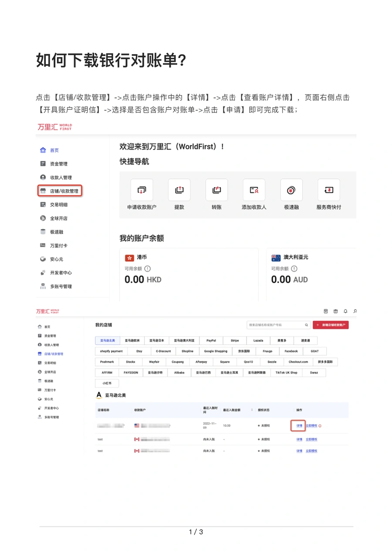
Task: Open the gift icon in store page header
Action: [x=335, y=311]
